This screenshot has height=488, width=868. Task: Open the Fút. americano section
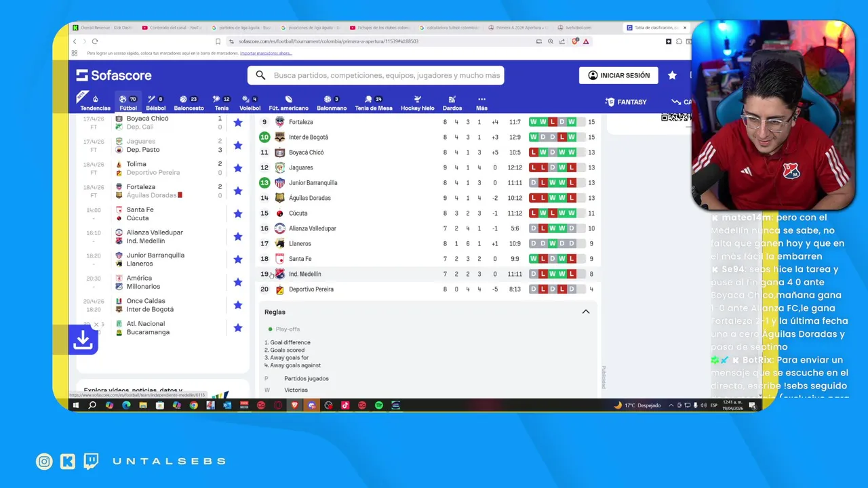[288, 103]
